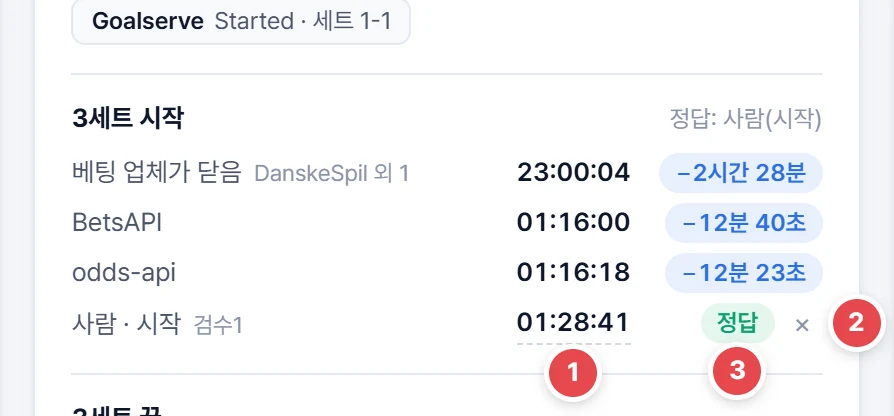The image size is (894, 416).
Task: Select the 베팅 업체가 닫음 row label
Action: [157, 173]
